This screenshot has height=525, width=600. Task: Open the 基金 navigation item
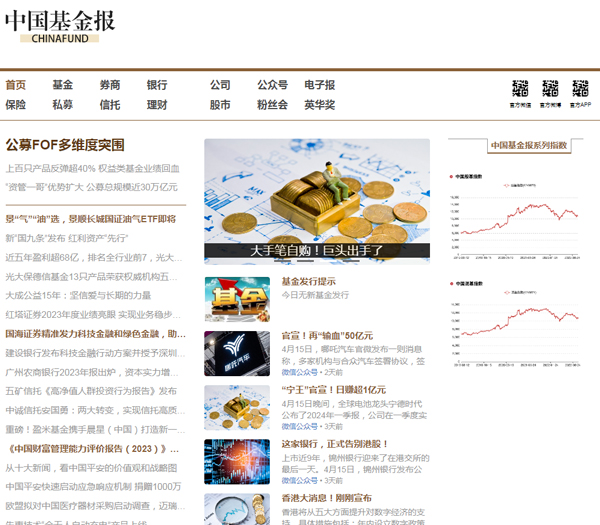(63, 85)
